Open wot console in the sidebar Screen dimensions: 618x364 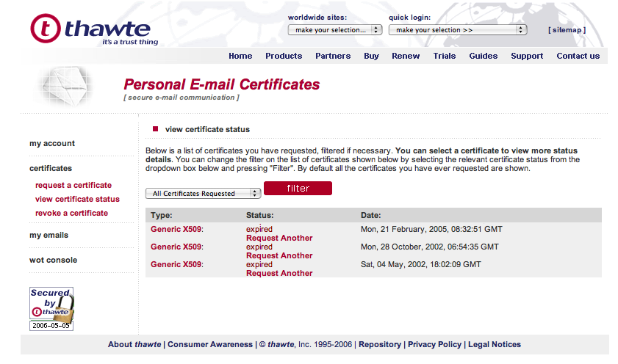[53, 260]
